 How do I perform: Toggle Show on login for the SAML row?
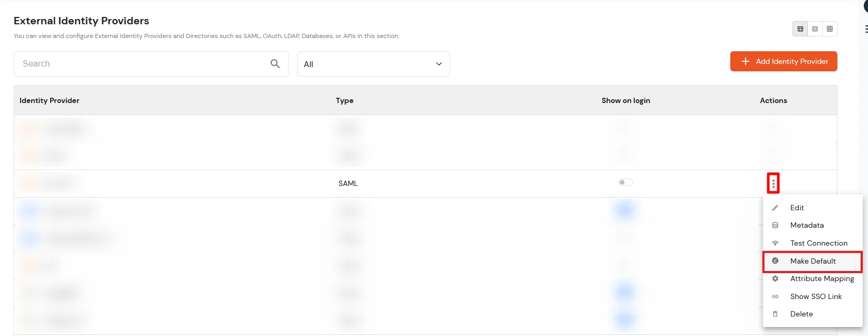pos(626,182)
